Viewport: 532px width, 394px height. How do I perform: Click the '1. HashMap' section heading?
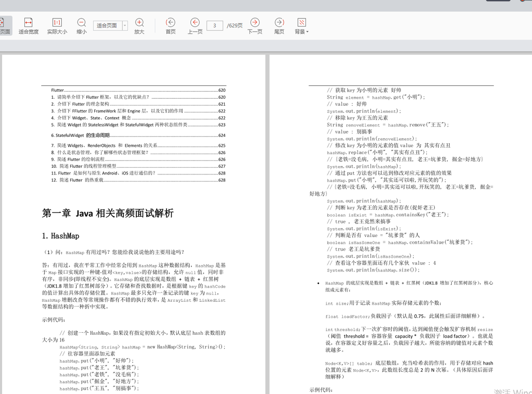pos(60,236)
